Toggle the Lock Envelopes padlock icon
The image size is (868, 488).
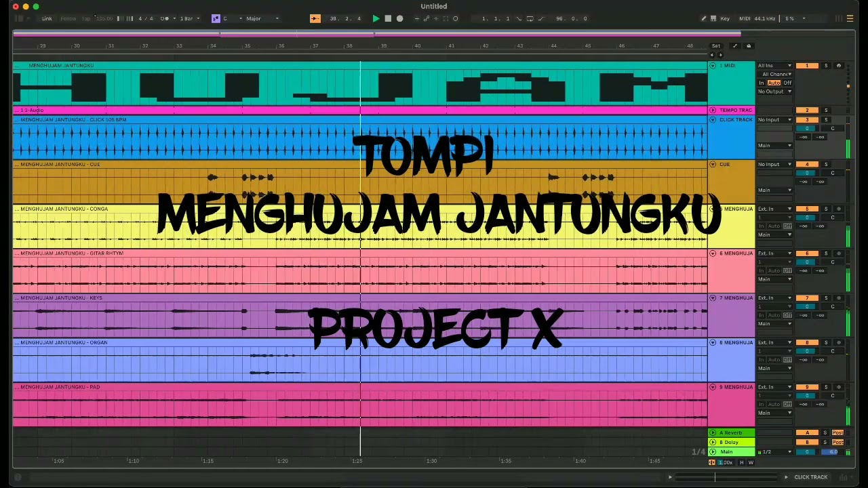(749, 46)
